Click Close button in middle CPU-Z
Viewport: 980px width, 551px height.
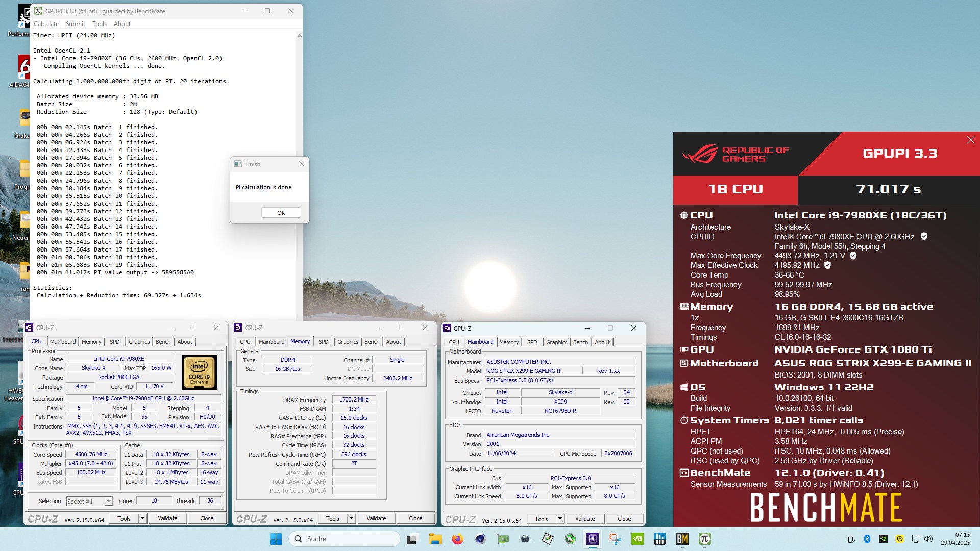[415, 518]
